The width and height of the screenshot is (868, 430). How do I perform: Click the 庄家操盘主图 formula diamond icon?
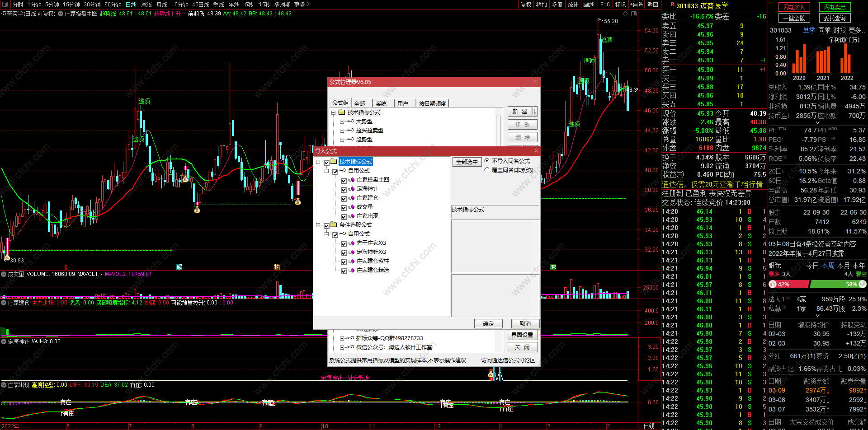(353, 180)
